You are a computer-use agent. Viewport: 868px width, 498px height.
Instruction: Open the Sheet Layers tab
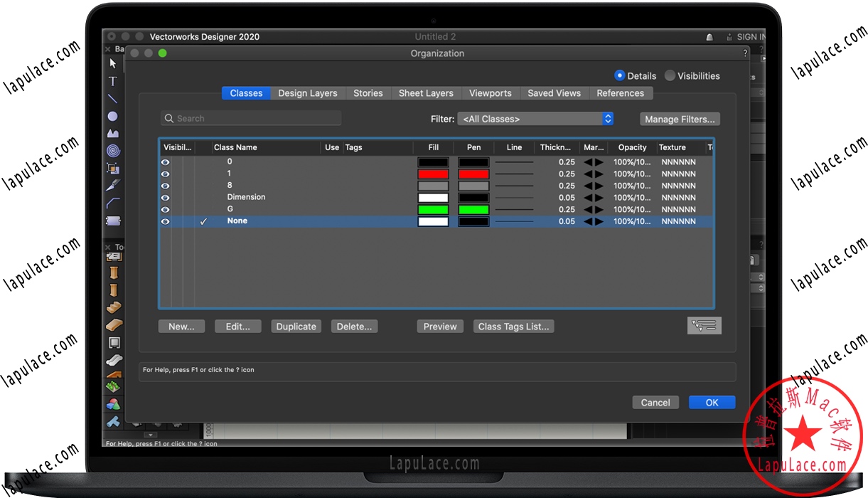coord(426,93)
